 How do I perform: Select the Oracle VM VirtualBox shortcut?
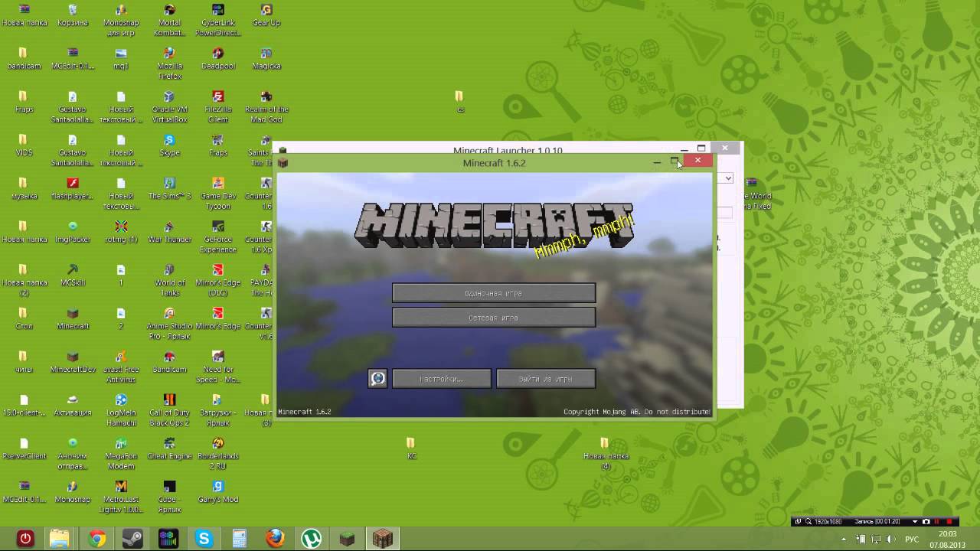click(x=169, y=108)
